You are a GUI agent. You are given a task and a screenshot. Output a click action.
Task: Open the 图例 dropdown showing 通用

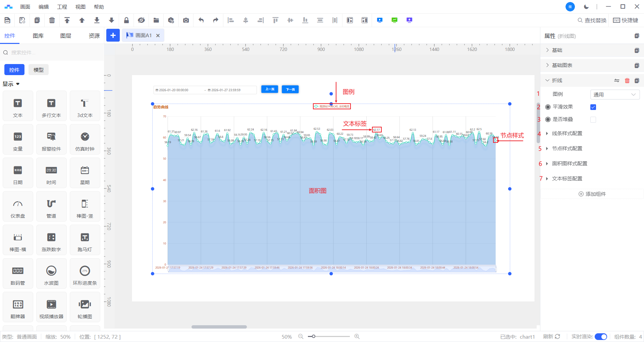pyautogui.click(x=614, y=95)
